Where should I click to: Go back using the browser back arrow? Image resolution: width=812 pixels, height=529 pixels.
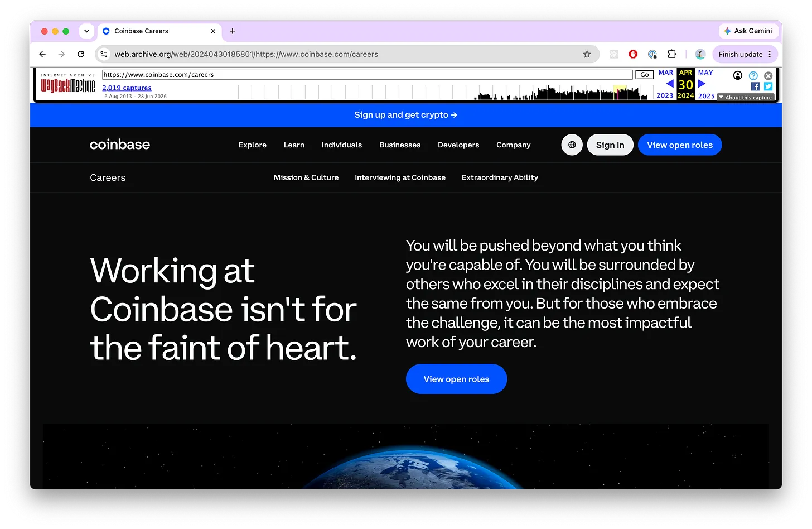click(x=42, y=54)
